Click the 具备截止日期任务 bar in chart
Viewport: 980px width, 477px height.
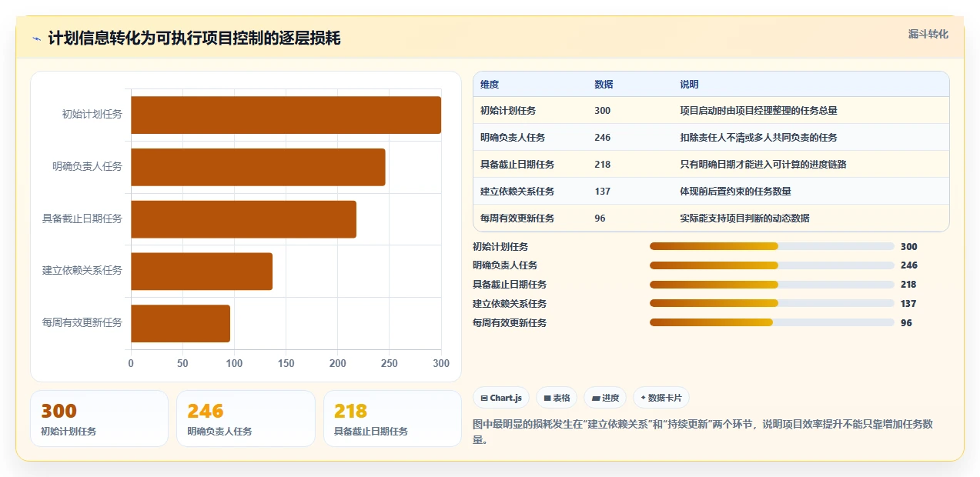(243, 219)
